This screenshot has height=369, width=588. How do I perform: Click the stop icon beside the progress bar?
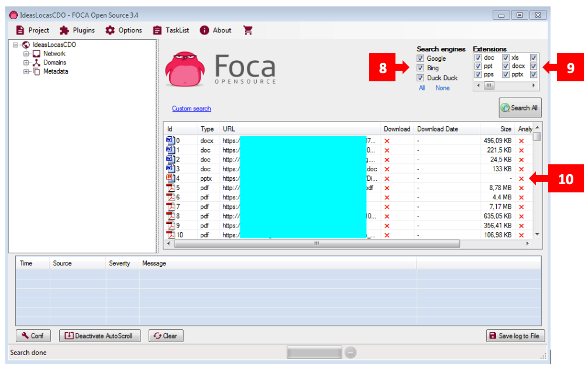pyautogui.click(x=350, y=353)
